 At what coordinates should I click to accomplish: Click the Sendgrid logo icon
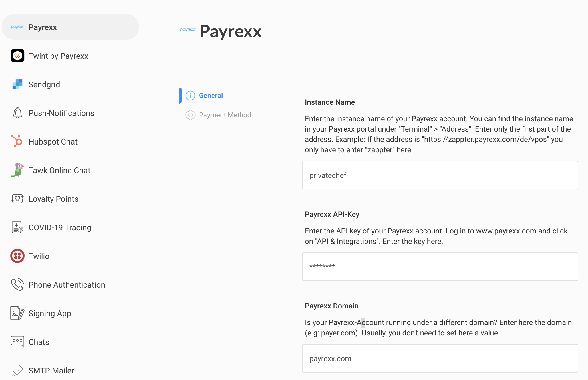pyautogui.click(x=17, y=84)
